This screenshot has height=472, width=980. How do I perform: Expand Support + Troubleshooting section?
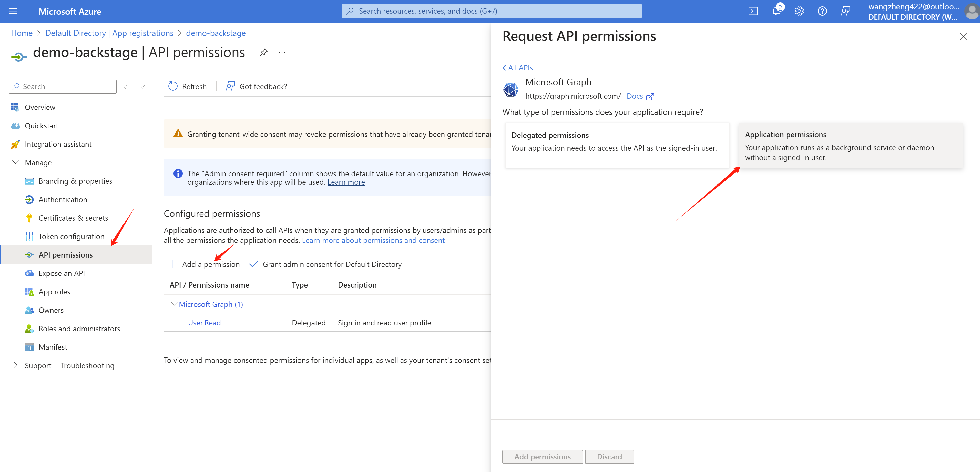click(16, 365)
